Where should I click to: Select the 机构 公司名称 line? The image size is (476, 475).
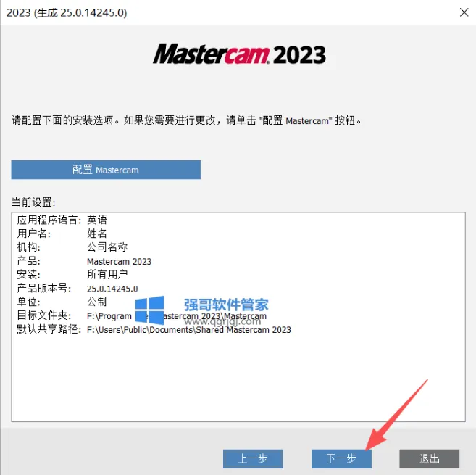72,247
